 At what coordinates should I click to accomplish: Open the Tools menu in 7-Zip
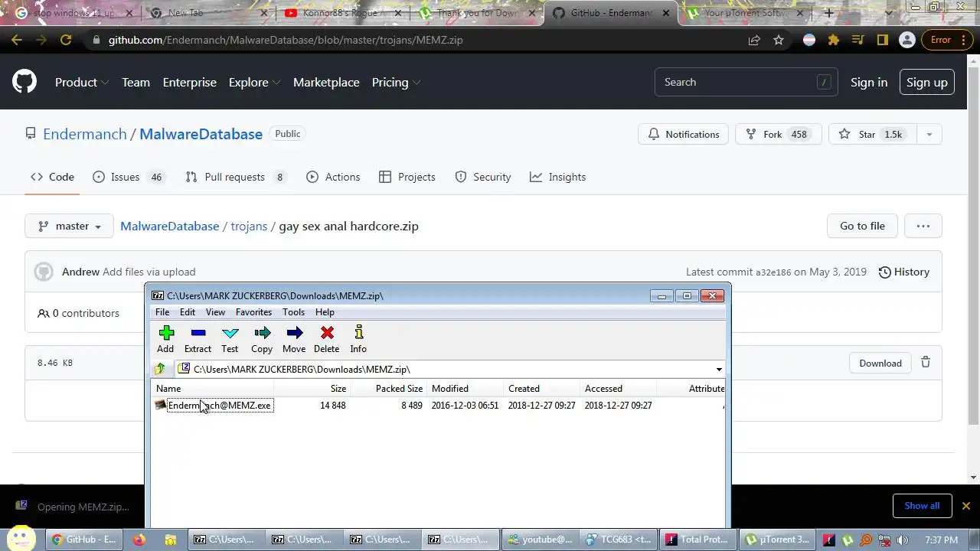pos(293,312)
